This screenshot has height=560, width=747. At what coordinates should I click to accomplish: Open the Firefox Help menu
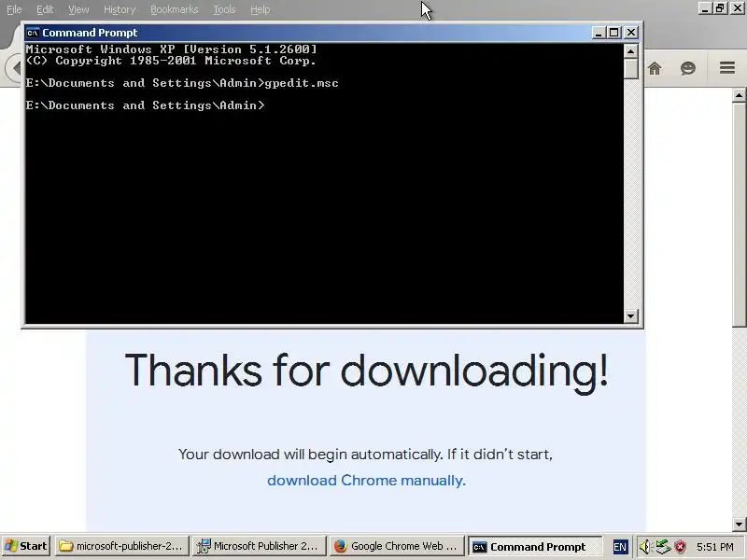pos(261,9)
